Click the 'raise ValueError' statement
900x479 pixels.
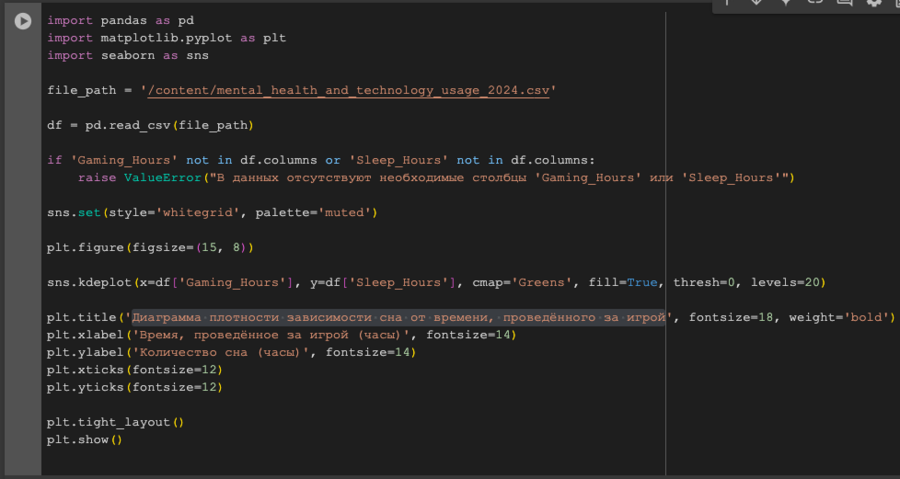click(x=436, y=178)
